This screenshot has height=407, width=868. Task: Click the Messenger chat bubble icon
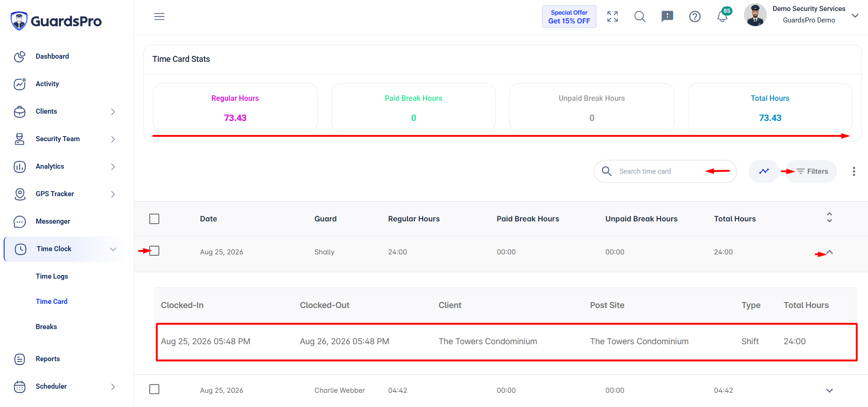20,221
